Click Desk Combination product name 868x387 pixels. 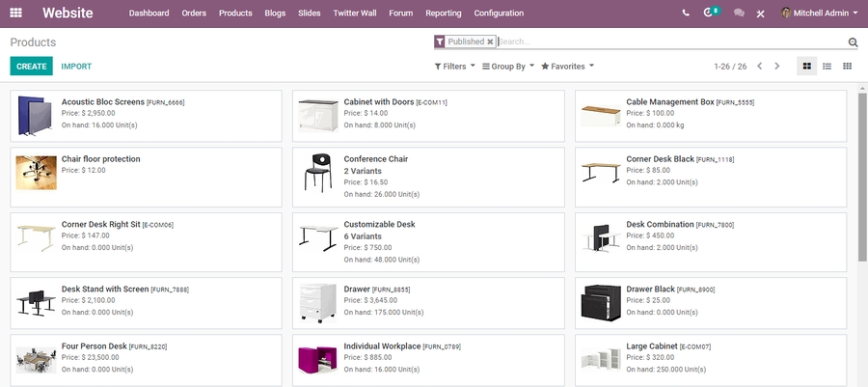[660, 224]
